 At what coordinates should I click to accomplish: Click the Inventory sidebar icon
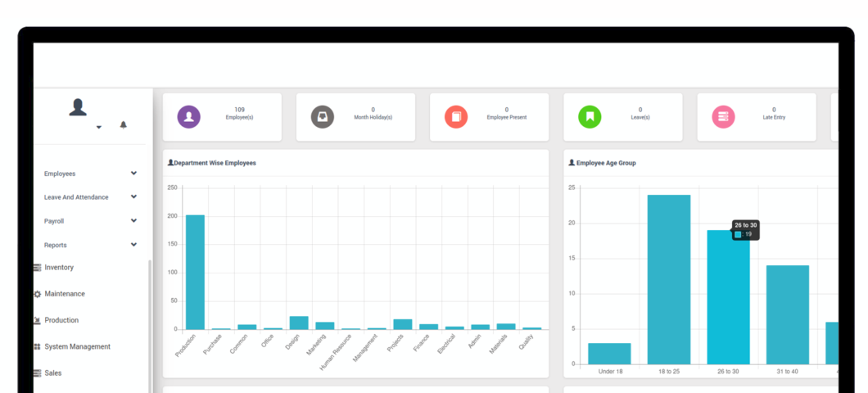37,268
